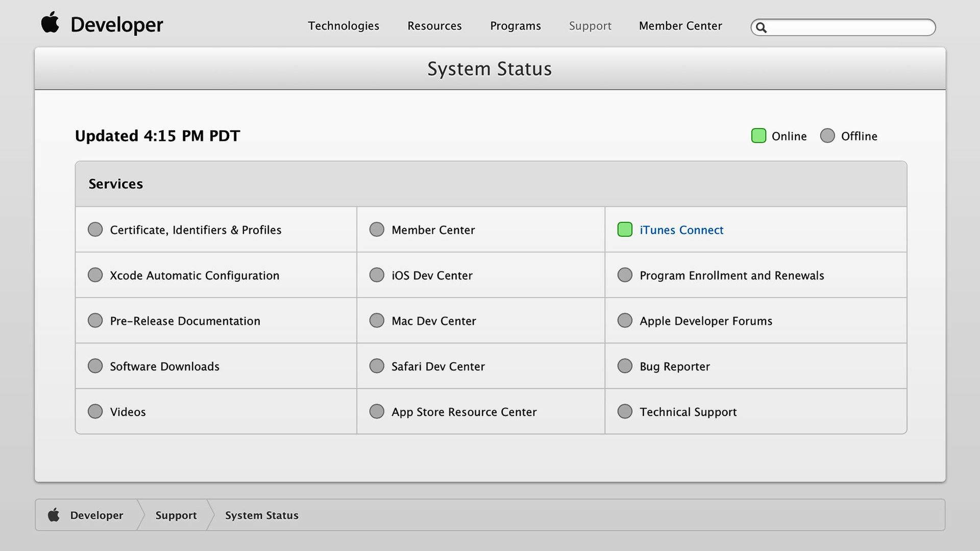Click the Offline status indicator icon
Viewport: 980px width, 551px height.
(x=826, y=135)
